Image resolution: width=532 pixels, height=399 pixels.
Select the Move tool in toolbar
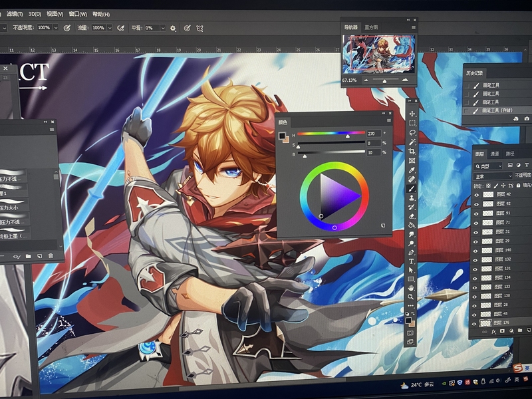(412, 114)
